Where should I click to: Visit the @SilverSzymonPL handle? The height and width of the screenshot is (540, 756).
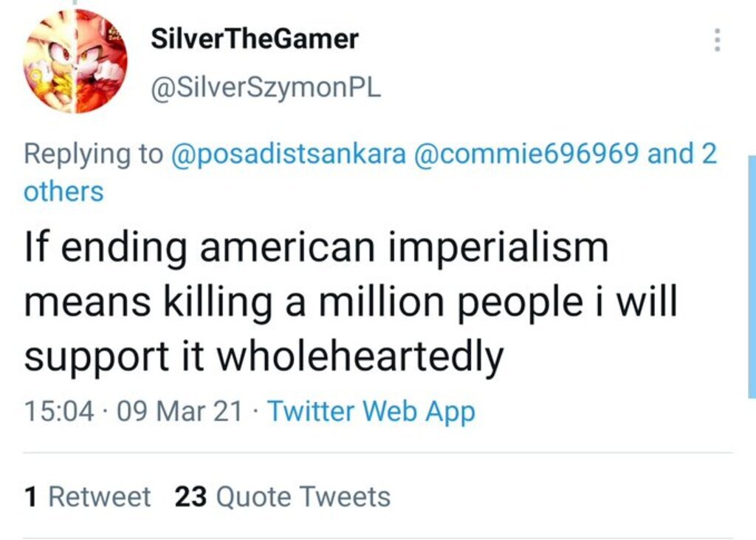tap(265, 89)
